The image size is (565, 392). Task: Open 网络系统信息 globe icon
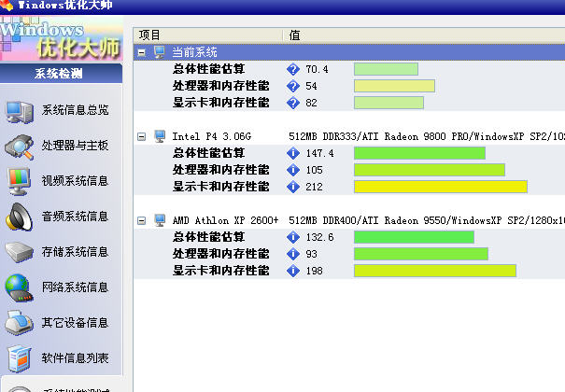pyautogui.click(x=19, y=287)
